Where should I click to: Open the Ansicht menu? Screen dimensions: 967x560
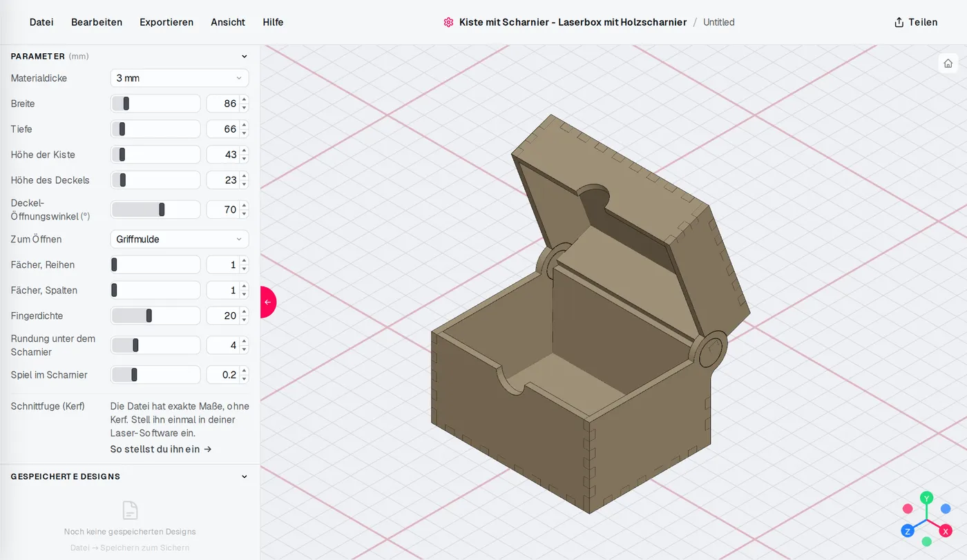point(228,22)
